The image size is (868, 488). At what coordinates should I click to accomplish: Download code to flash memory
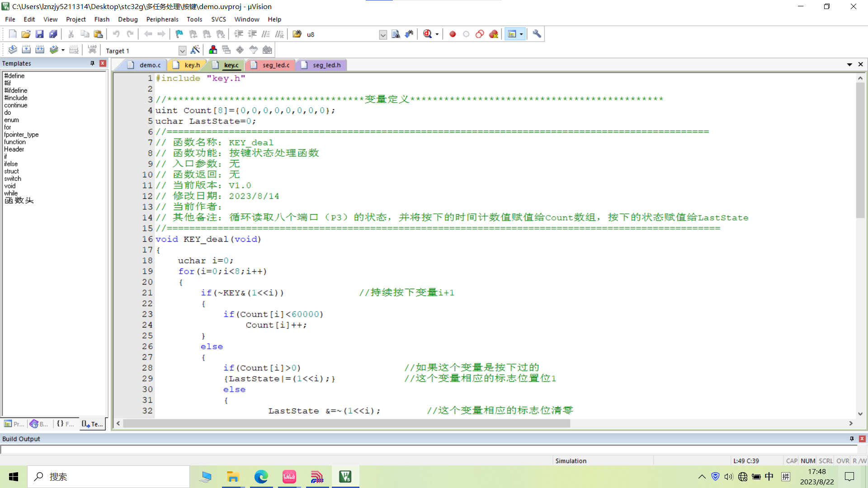[x=92, y=50]
